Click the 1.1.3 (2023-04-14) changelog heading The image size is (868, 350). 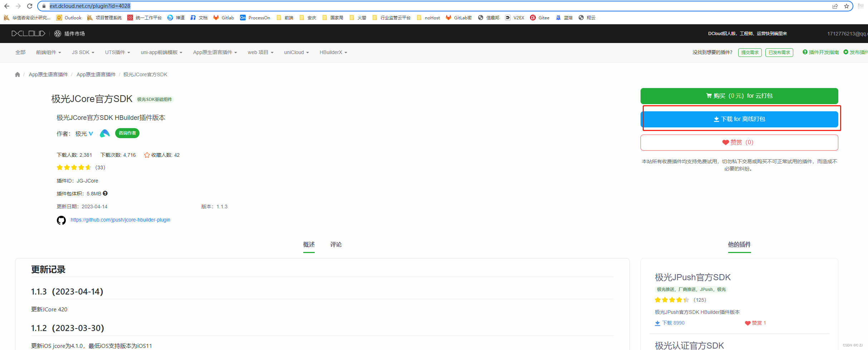click(67, 292)
